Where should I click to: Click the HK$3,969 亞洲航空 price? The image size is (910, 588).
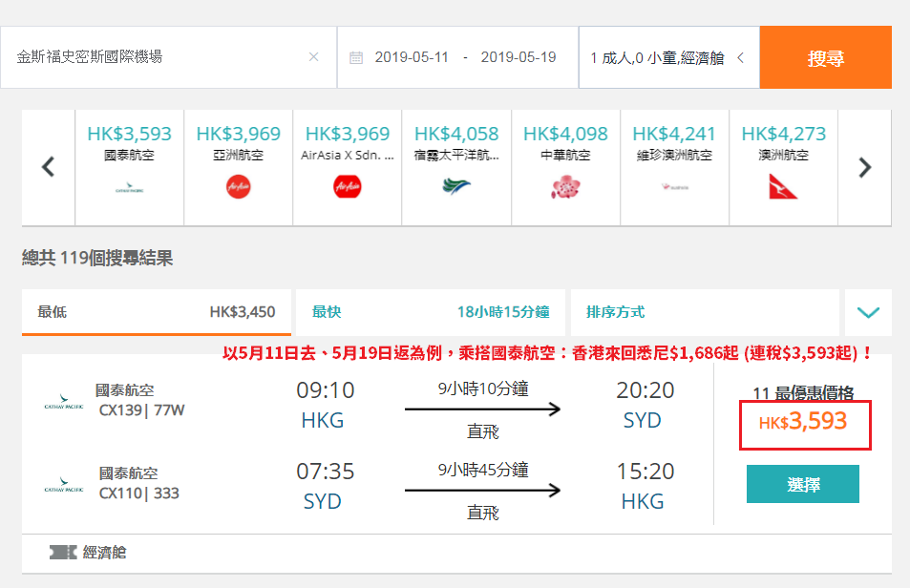pyautogui.click(x=239, y=134)
